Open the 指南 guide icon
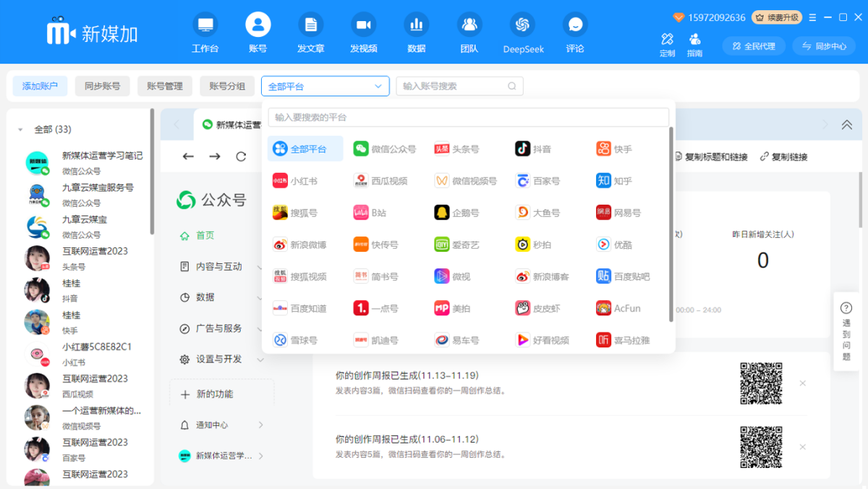Screen dimensions: 868x489 tap(694, 45)
